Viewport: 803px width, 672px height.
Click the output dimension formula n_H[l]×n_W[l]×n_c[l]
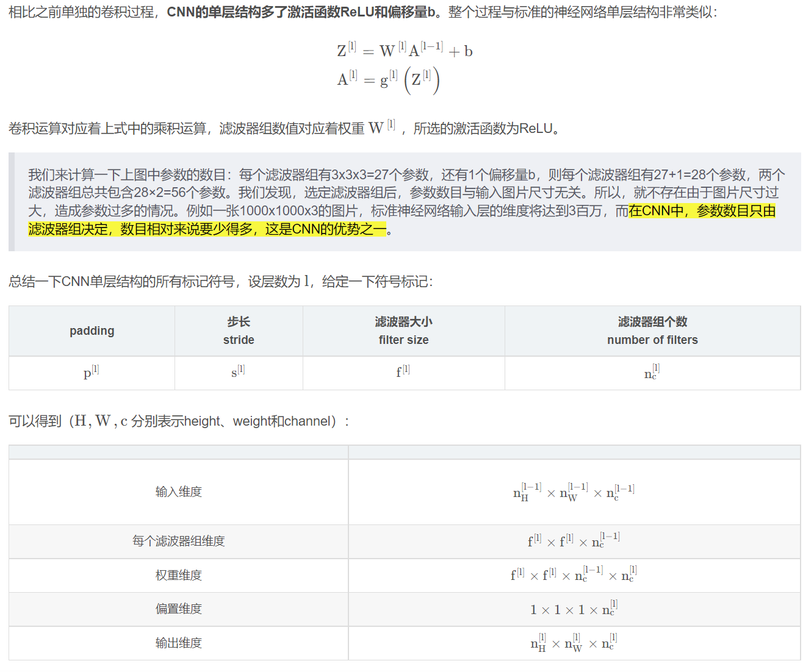[574, 642]
